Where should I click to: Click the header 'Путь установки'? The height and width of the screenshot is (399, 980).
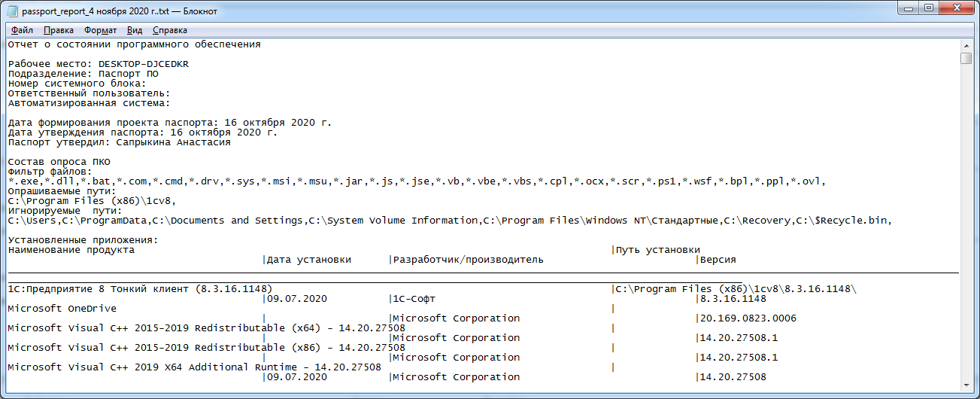pos(658,250)
